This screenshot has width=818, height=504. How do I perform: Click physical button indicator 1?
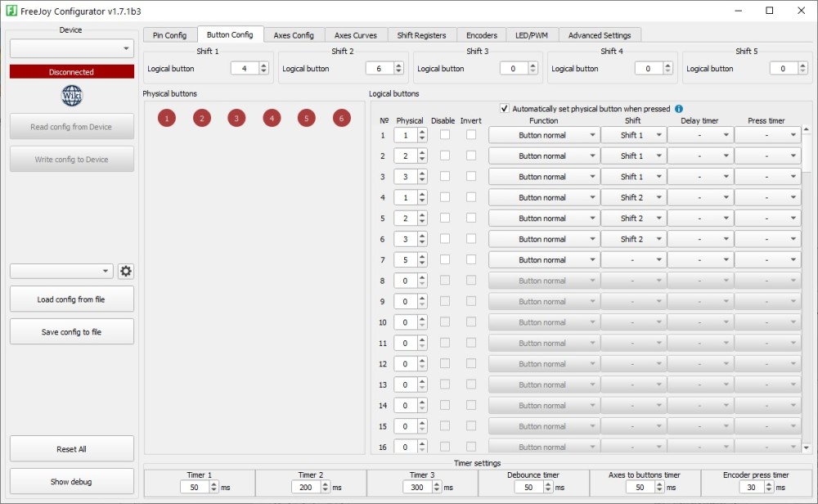click(167, 119)
